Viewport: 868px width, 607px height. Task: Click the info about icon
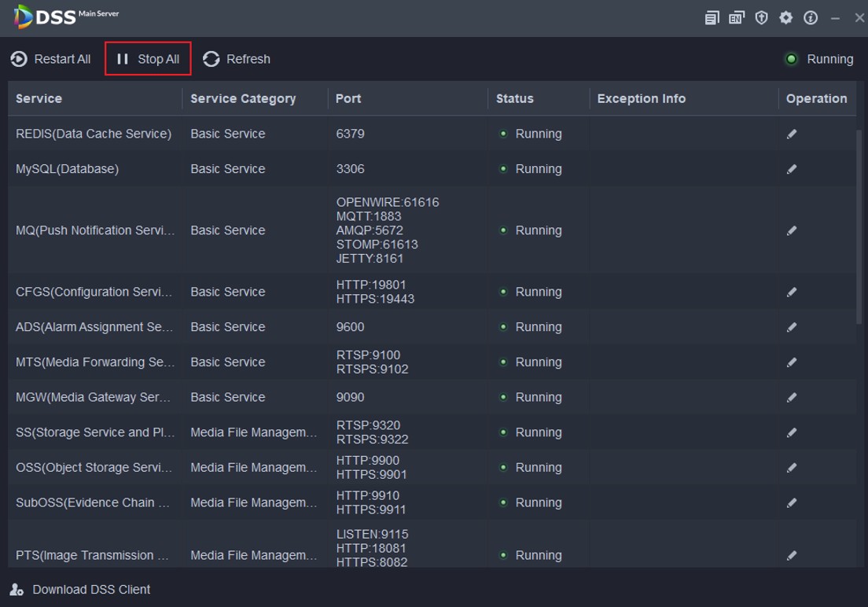pyautogui.click(x=811, y=18)
